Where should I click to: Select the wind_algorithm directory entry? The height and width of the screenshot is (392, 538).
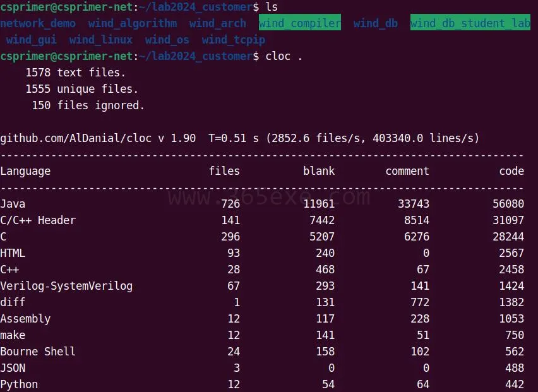tap(133, 23)
